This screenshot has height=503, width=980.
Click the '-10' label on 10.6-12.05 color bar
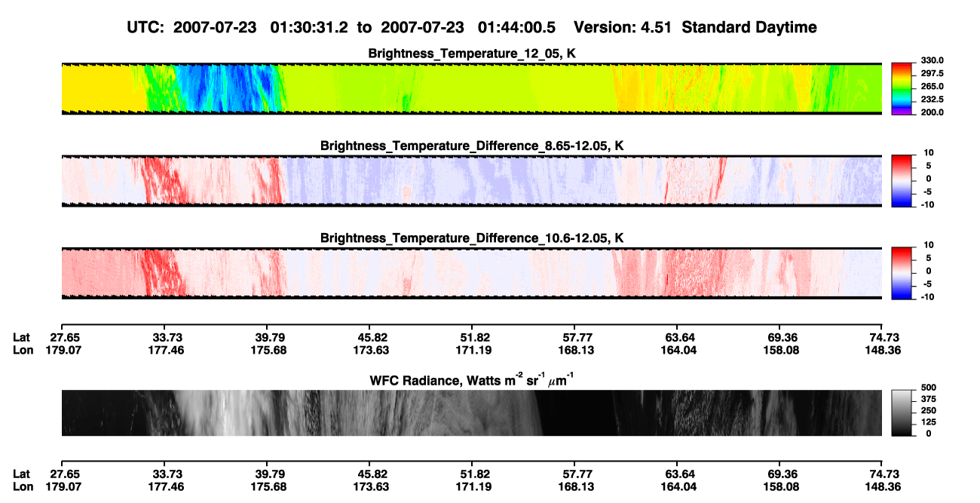pyautogui.click(x=926, y=296)
